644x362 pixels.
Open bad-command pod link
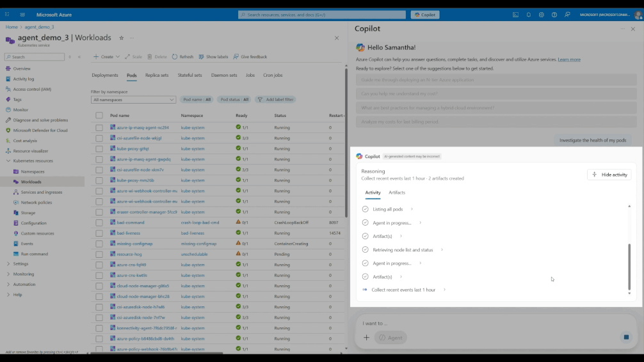pyautogui.click(x=131, y=223)
